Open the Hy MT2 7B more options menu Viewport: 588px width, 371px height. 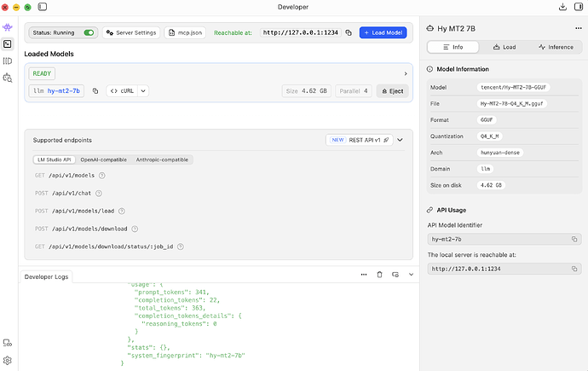coord(579,28)
